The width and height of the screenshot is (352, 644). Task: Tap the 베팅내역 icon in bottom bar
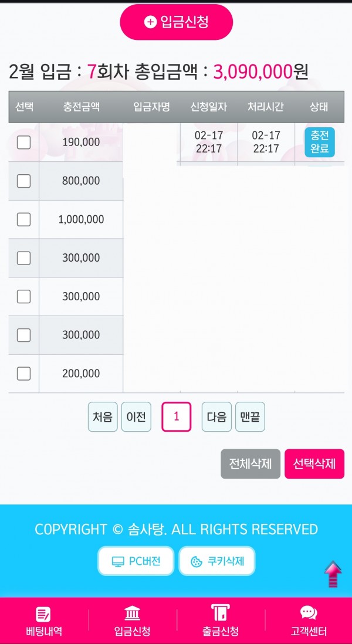tap(44, 615)
